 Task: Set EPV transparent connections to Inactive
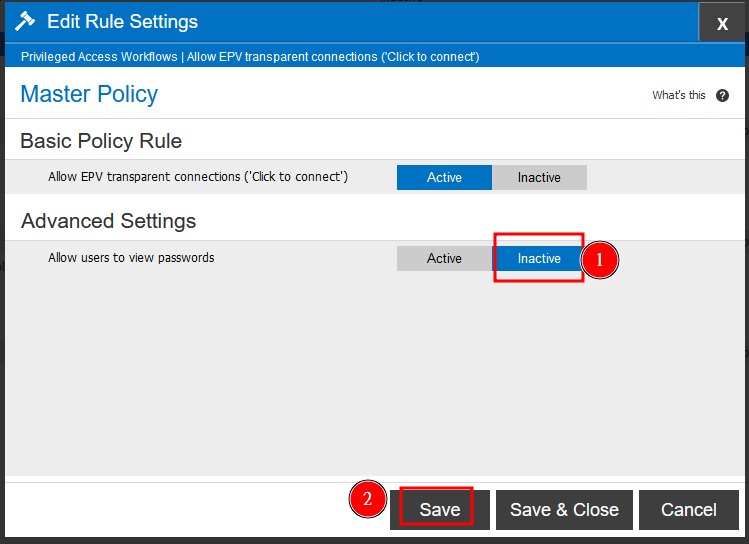coord(539,178)
